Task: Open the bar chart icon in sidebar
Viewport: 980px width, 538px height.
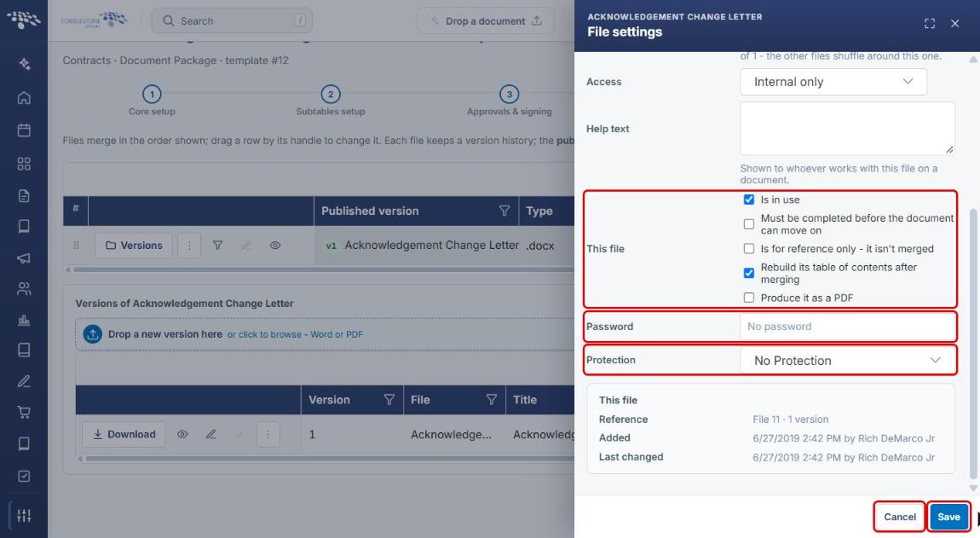Action: click(24, 320)
